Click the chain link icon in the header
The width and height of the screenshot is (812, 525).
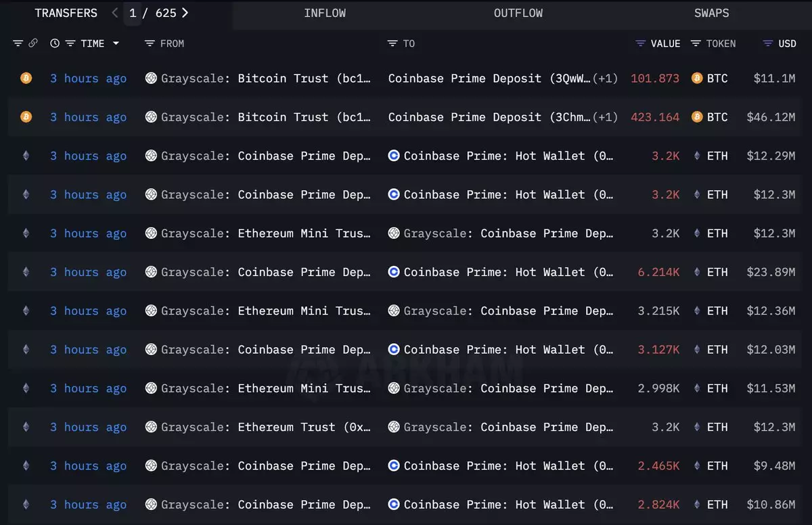32,43
